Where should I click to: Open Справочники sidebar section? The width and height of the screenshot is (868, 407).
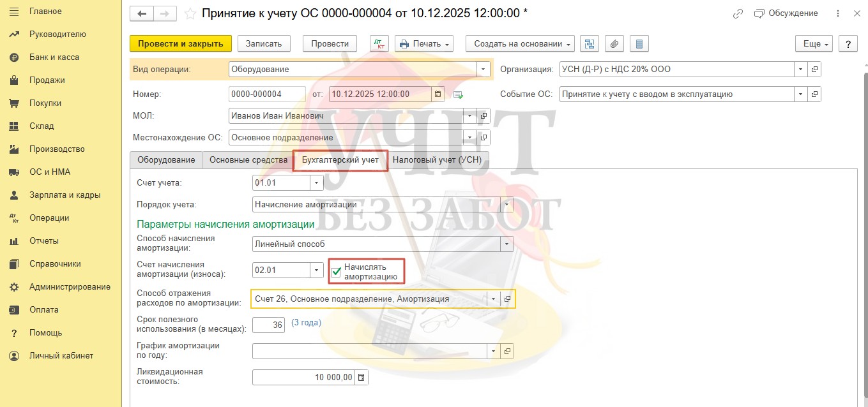(55, 264)
